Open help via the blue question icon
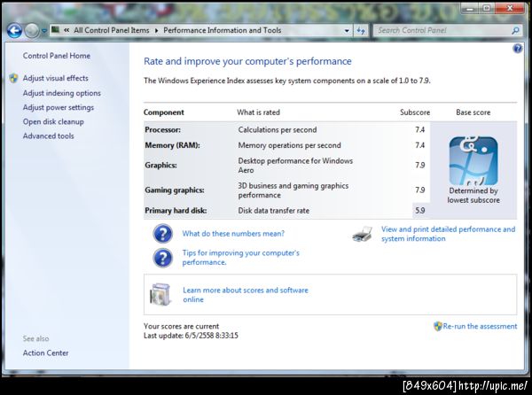Viewport: 532px width, 395px height. pyautogui.click(x=518, y=49)
